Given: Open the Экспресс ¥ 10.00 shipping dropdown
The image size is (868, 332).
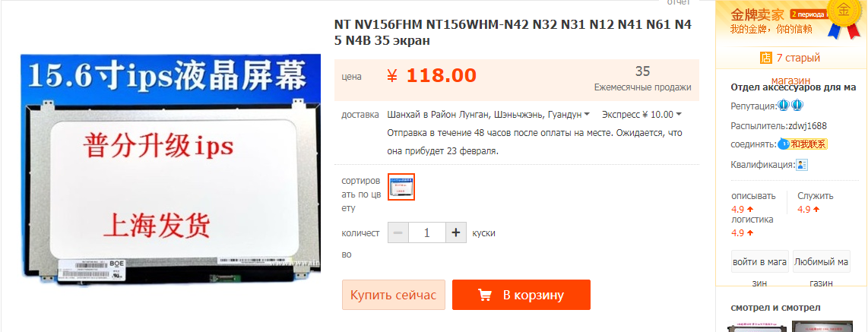Looking at the screenshot, I should click(x=641, y=115).
